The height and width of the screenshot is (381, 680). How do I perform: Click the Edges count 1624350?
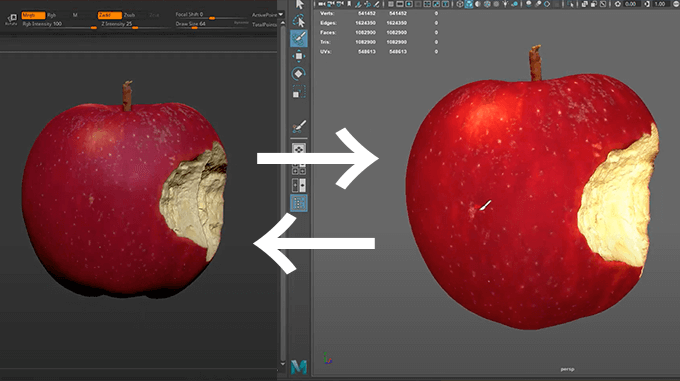pyautogui.click(x=365, y=23)
